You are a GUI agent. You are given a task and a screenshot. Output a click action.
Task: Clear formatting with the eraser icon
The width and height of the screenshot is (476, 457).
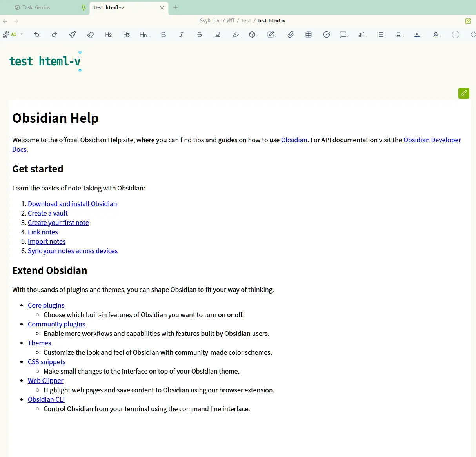(91, 34)
